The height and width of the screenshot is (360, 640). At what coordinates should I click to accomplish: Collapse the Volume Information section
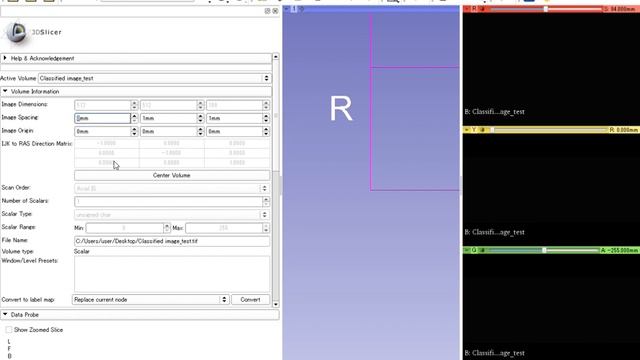click(136, 91)
